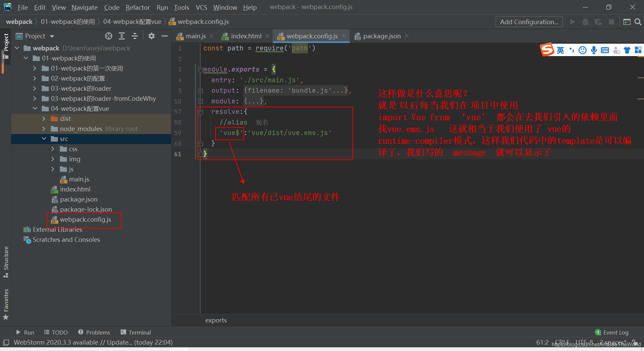Click the Run (play) icon in toolbar
Viewport: 644px width, 351px height.
573,22
